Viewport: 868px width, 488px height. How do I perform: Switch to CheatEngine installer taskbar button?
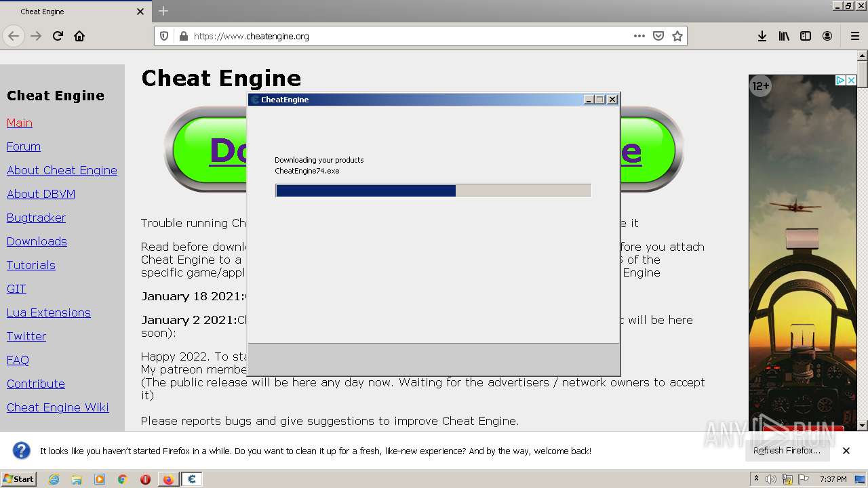(191, 479)
